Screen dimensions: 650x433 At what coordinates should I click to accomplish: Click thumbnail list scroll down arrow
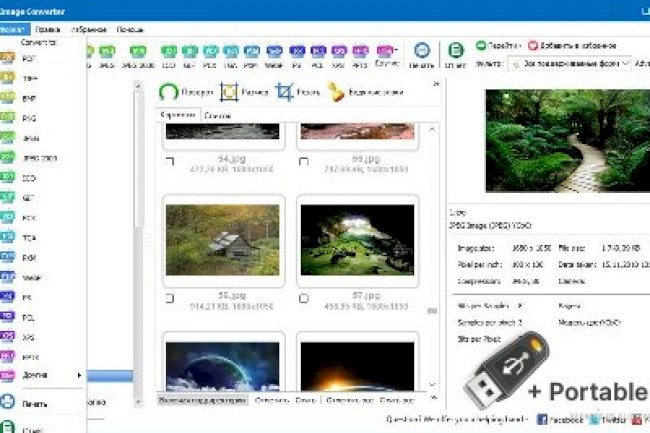[432, 384]
